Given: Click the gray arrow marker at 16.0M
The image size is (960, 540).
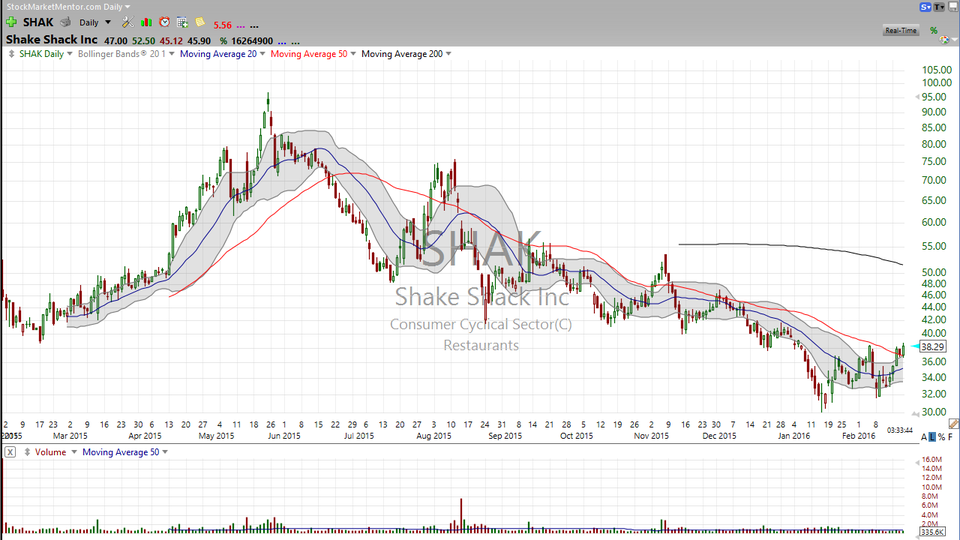Looking at the screenshot, I should [917, 462].
